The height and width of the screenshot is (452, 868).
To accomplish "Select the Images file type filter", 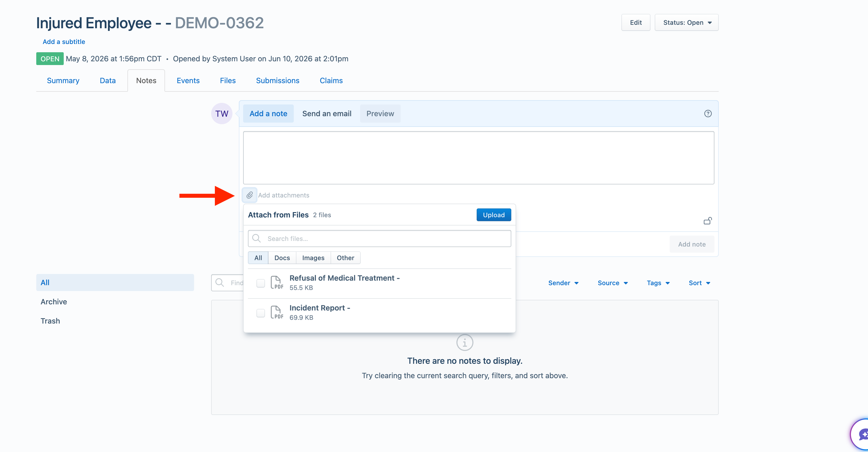I will point(313,258).
